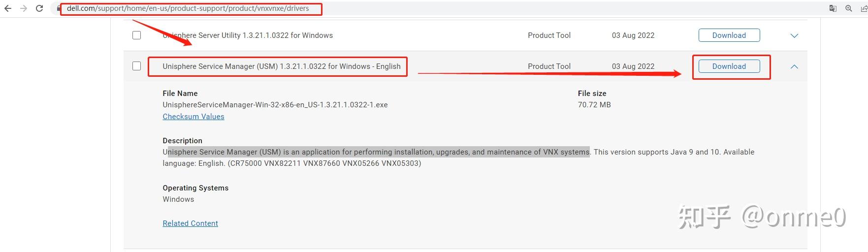Viewport: 868px width, 252px height.
Task: Open the Checksum Values link
Action: [x=193, y=117]
